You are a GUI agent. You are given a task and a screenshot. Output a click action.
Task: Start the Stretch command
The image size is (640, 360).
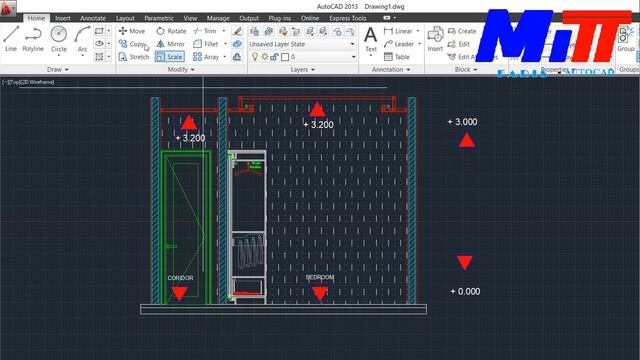(x=134, y=57)
